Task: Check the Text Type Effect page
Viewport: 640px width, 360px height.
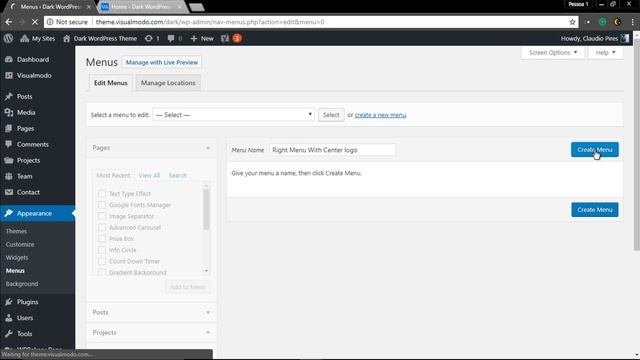Action: [x=102, y=193]
